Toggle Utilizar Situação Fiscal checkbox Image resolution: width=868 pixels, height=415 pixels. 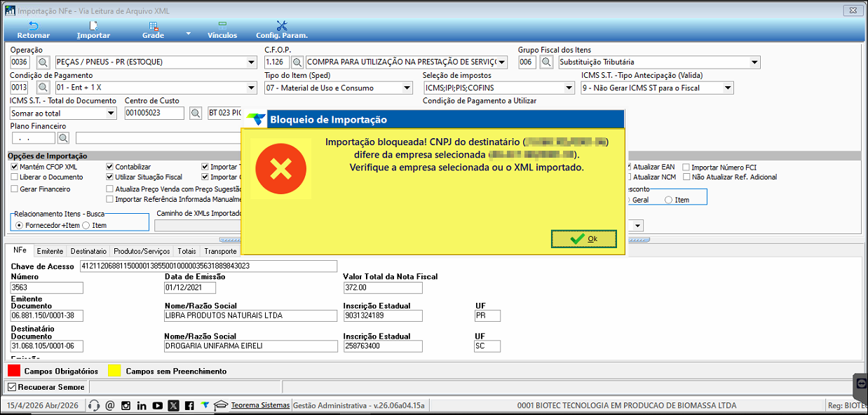coord(109,177)
